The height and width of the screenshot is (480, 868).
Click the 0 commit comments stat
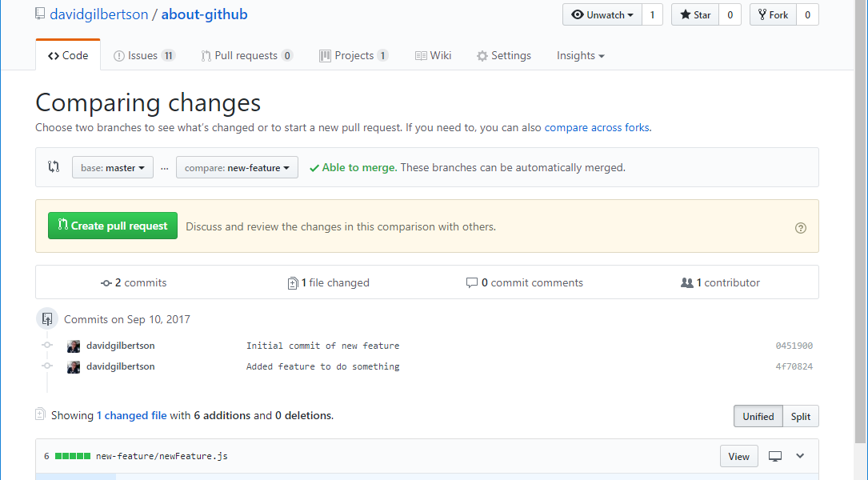[x=525, y=282]
